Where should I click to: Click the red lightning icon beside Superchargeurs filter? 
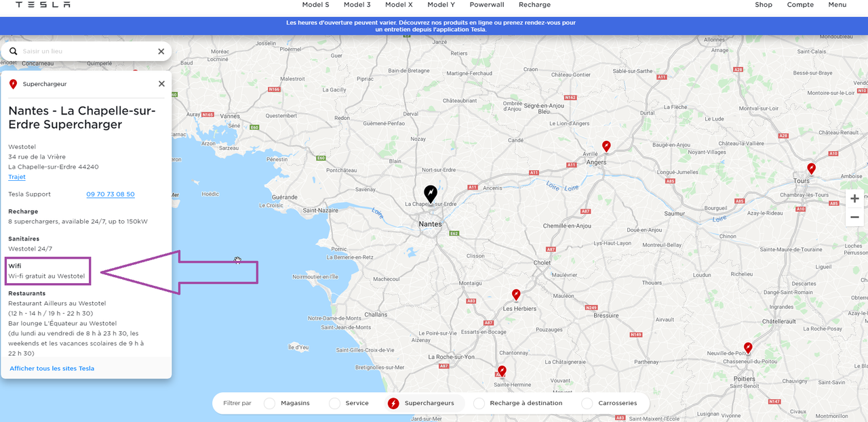(393, 403)
